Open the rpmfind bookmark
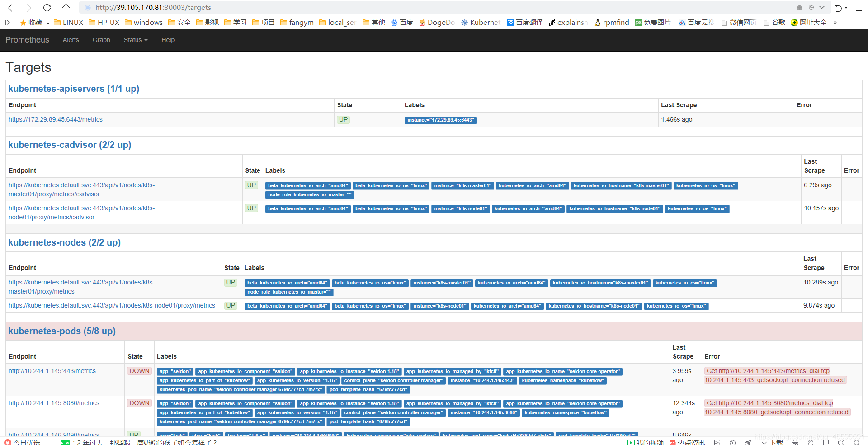This screenshot has width=868, height=445. [612, 22]
